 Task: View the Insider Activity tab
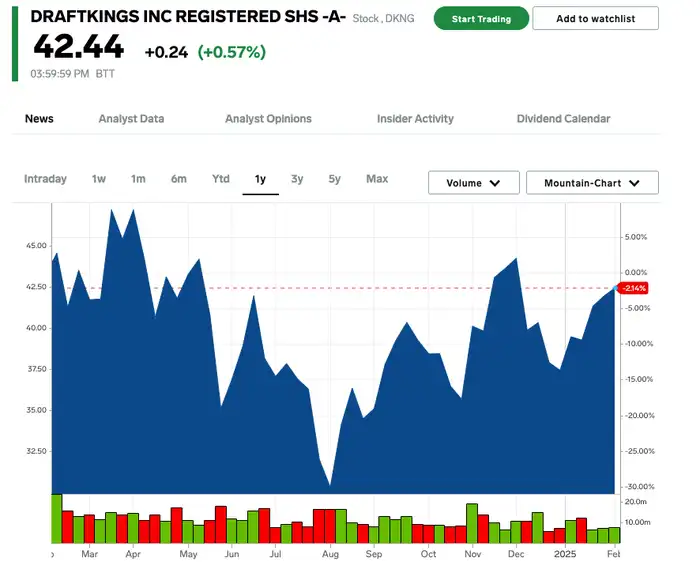click(x=415, y=119)
